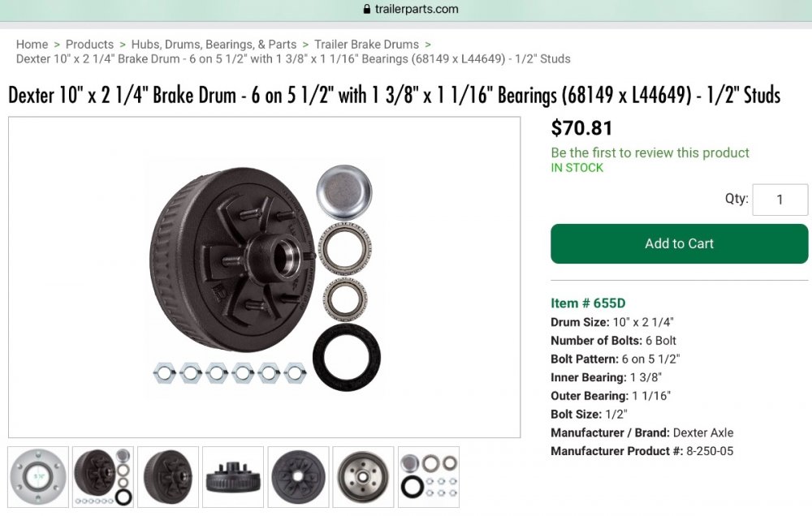Click the trailerparts.com address bar
Image resolution: width=812 pixels, height=516 pixels.
click(411, 9)
